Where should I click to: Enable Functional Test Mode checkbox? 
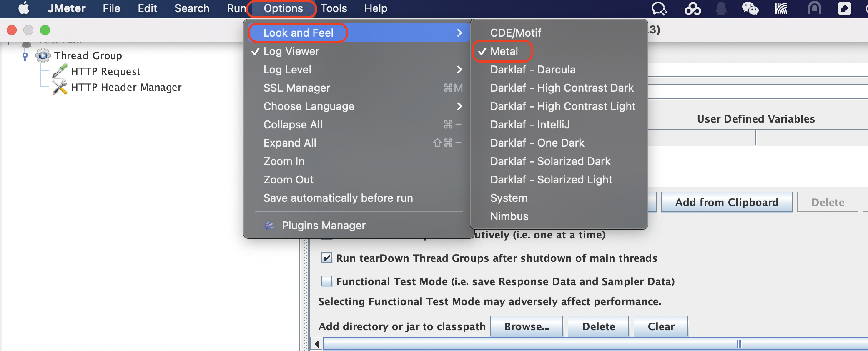point(327,281)
